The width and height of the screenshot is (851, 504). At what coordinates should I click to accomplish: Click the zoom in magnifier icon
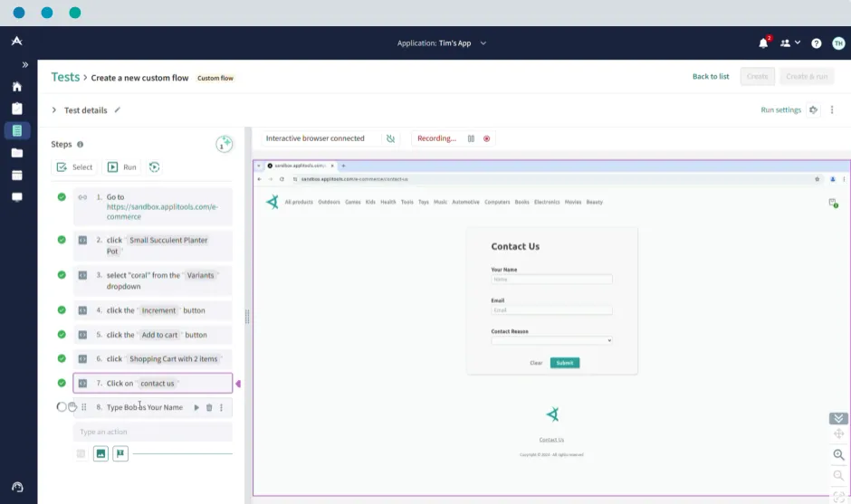click(838, 455)
